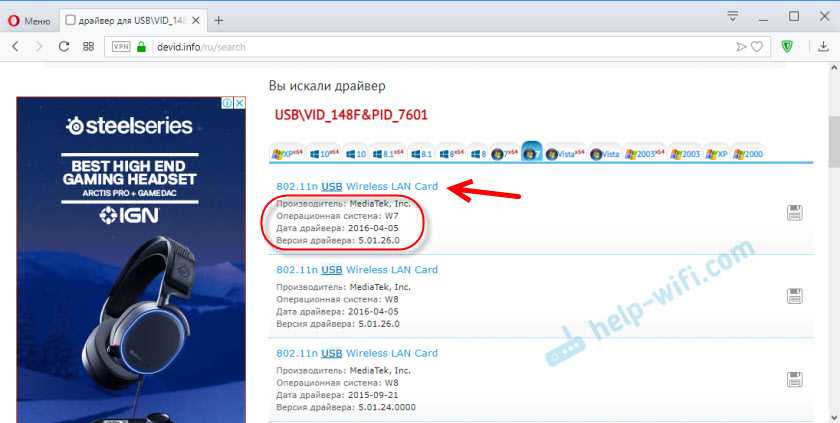Expand the tab list menu icon

pos(733,16)
